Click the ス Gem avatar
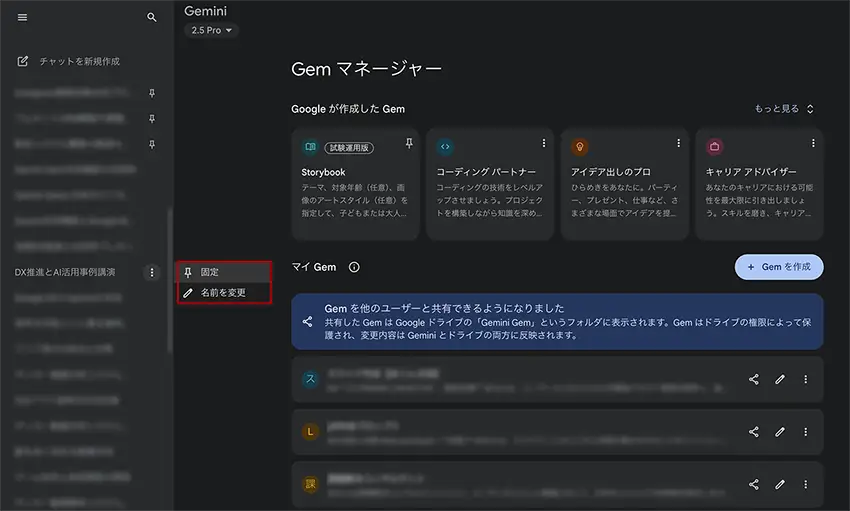Screen dimensions: 850x511 [310, 379]
